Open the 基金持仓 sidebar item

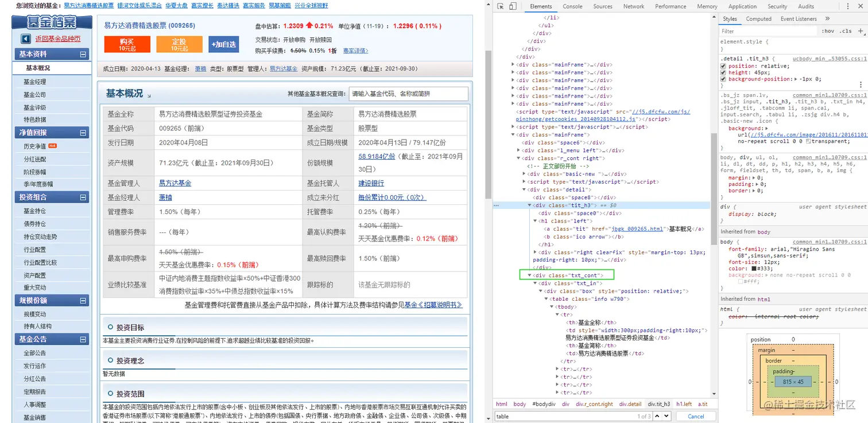[35, 211]
